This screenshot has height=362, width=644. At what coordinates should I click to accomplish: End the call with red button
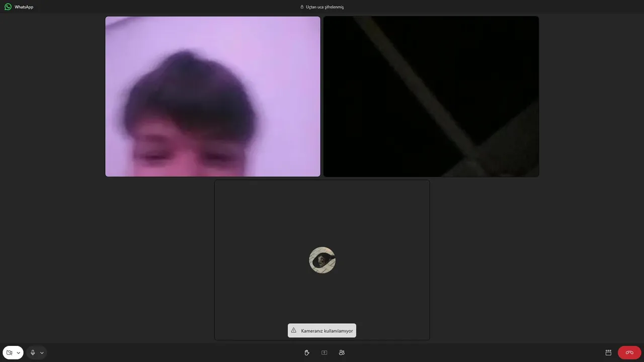pyautogui.click(x=629, y=353)
